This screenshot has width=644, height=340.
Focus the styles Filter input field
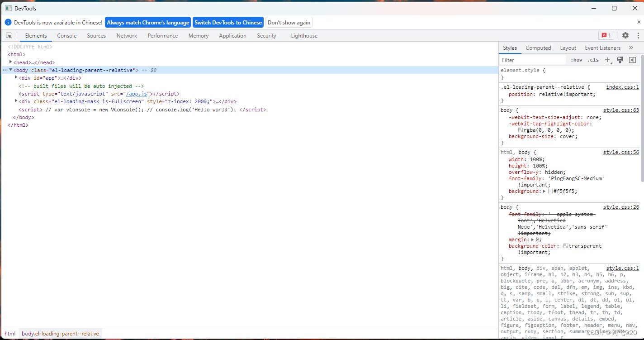pos(533,60)
